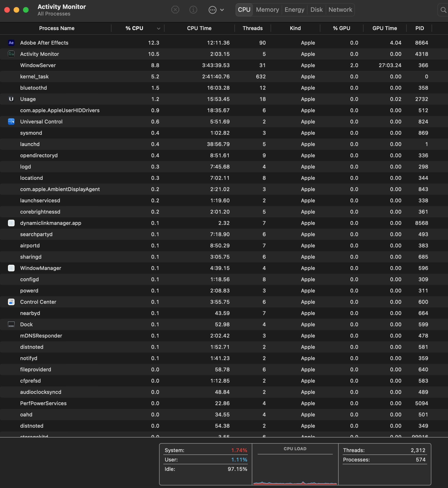Click the User percentage value 1.11%
The image size is (448, 488).
[x=239, y=460]
